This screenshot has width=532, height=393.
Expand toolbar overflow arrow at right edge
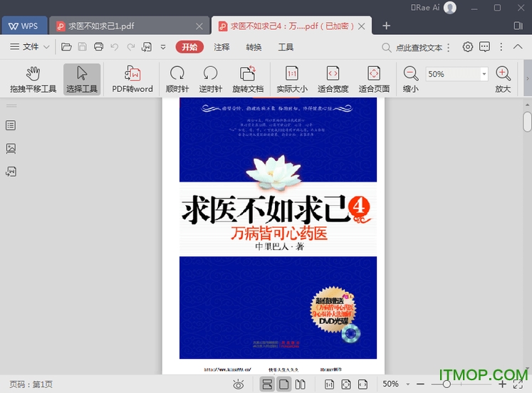pos(528,78)
